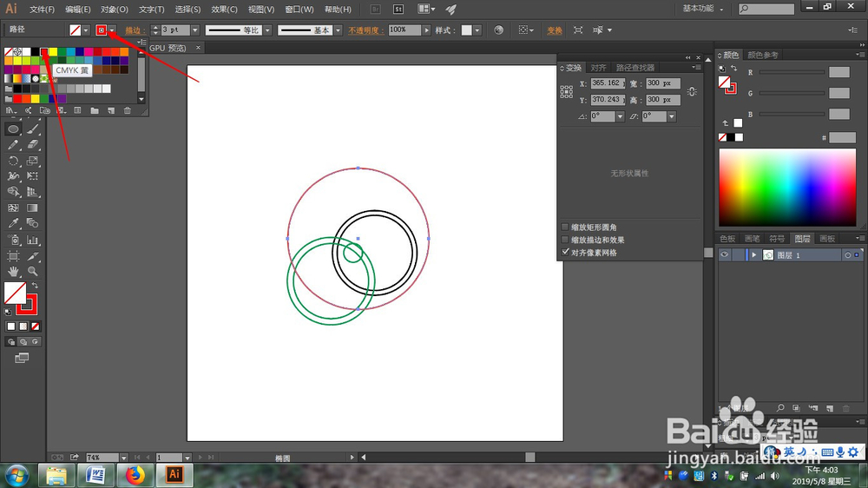Select the Symbol Sprayer tool
The image size is (868, 488).
13,241
